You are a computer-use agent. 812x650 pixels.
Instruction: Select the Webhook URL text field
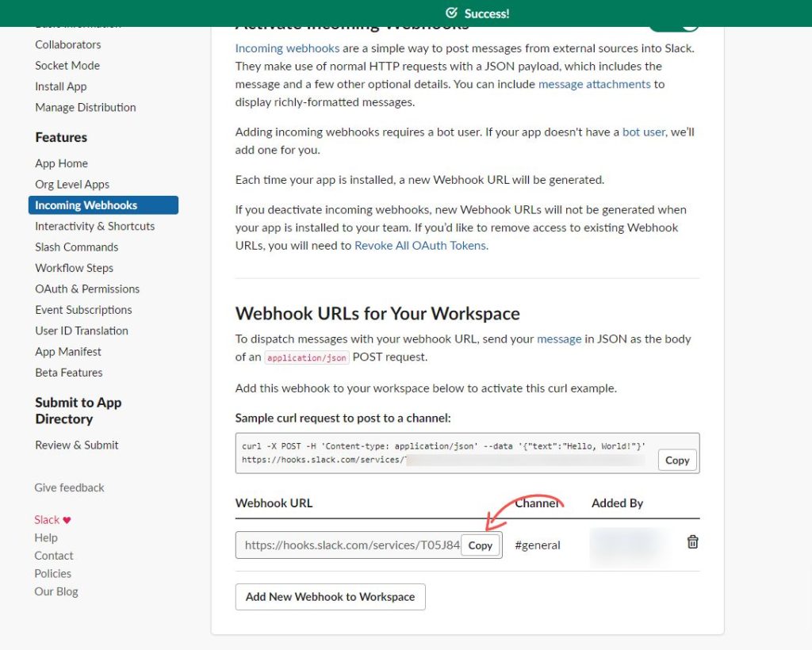349,545
